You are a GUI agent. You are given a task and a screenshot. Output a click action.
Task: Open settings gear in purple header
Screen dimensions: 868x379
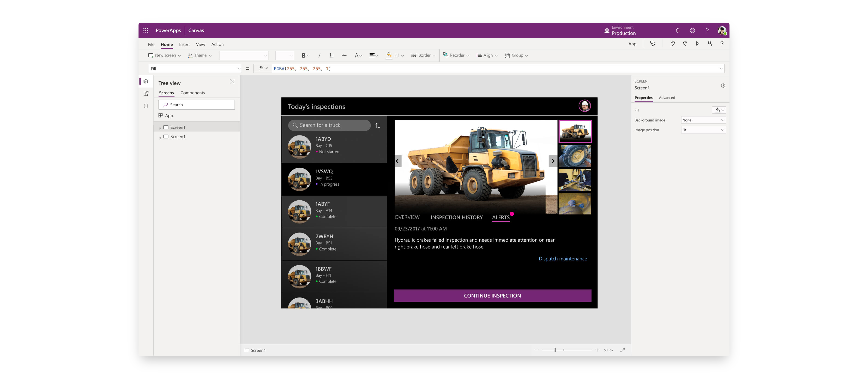tap(693, 30)
